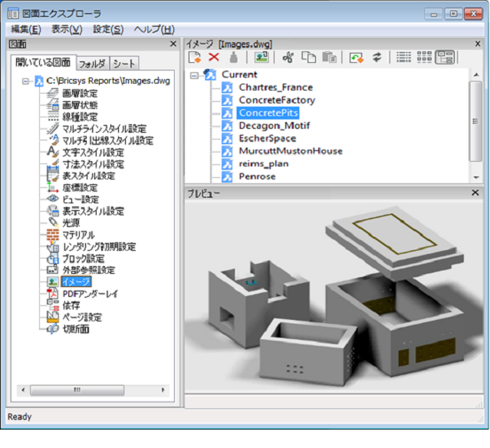Select the ブロック設定 tree item
490x448 pixels.
click(x=84, y=259)
